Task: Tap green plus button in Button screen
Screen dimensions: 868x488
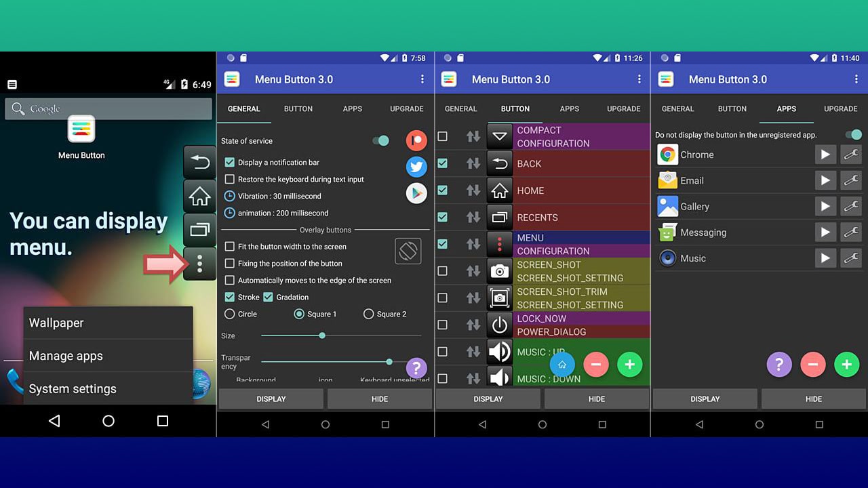Action: pyautogui.click(x=629, y=365)
